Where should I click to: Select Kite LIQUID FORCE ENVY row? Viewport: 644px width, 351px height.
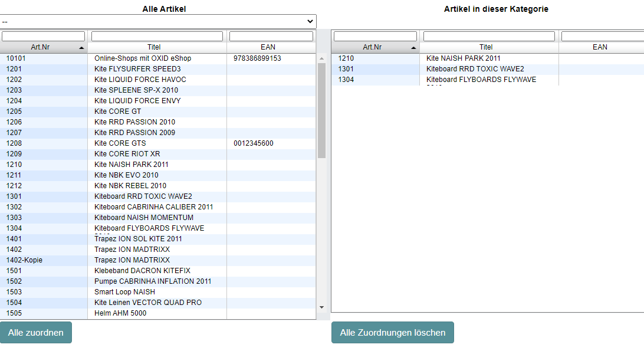pyautogui.click(x=157, y=101)
